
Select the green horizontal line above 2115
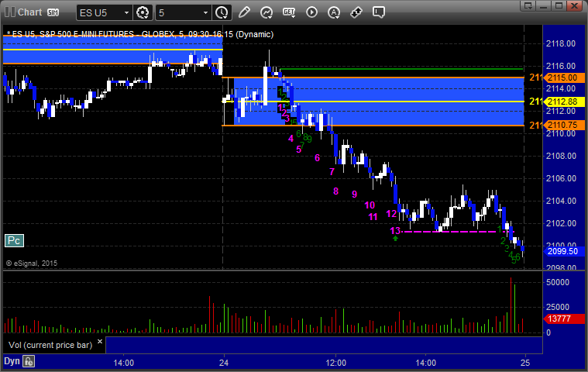pos(401,69)
